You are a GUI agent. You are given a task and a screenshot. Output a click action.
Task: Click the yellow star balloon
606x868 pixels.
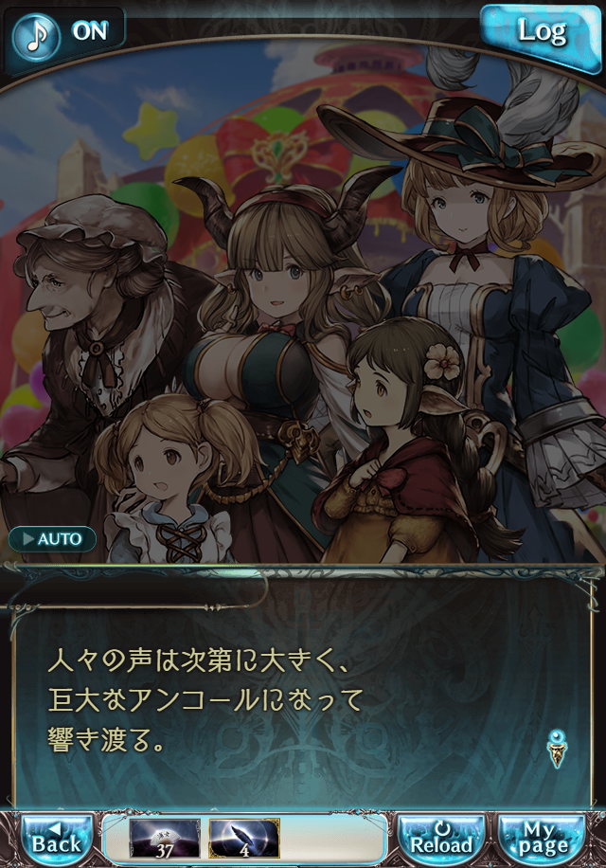(x=151, y=132)
